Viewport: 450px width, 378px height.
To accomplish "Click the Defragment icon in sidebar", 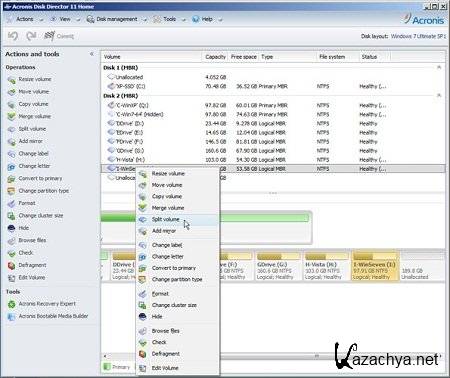I will [x=11, y=265].
